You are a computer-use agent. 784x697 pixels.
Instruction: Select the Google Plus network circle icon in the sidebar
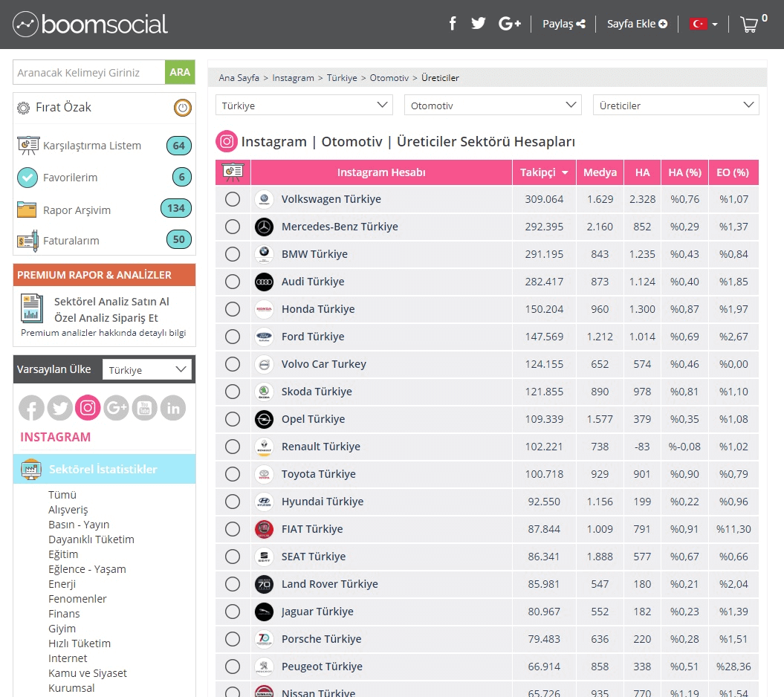coord(117,408)
